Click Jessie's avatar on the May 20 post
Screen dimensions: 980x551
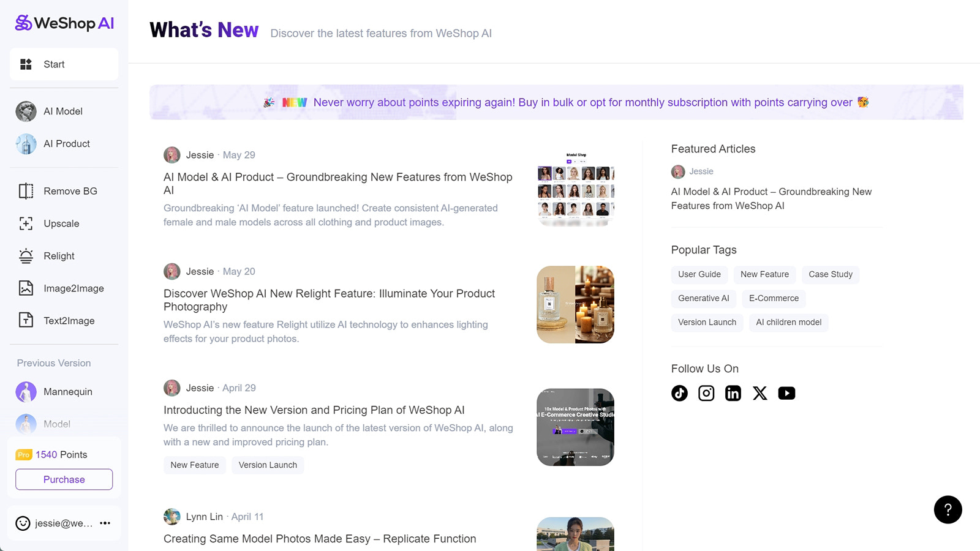point(172,271)
